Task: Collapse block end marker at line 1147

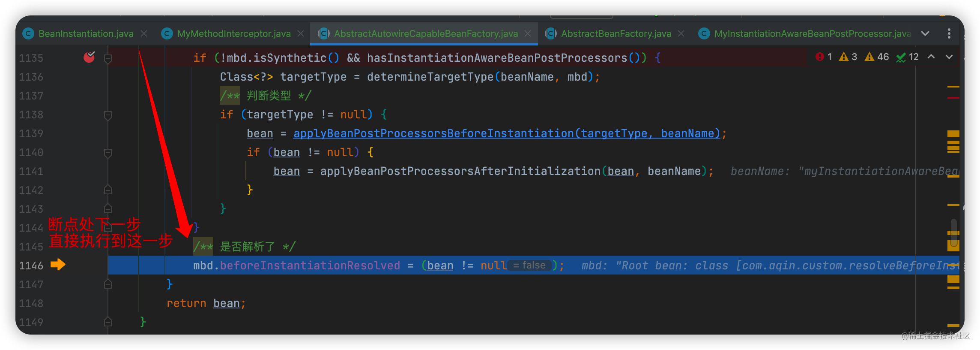Action: pos(108,284)
